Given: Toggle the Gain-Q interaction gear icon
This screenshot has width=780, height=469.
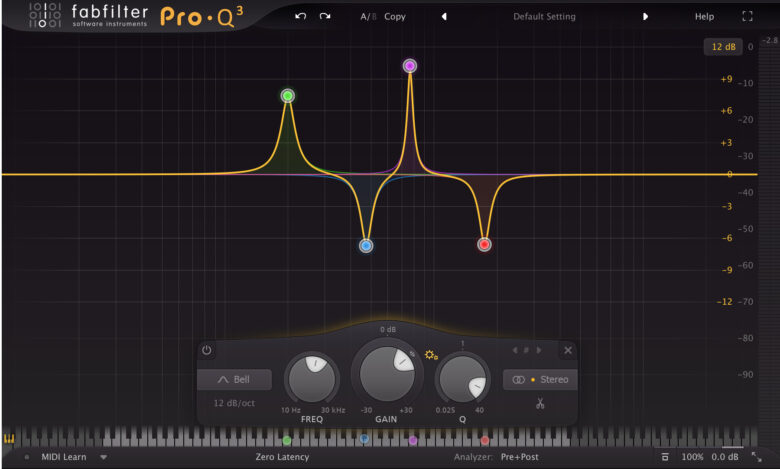Looking at the screenshot, I should tap(431, 355).
